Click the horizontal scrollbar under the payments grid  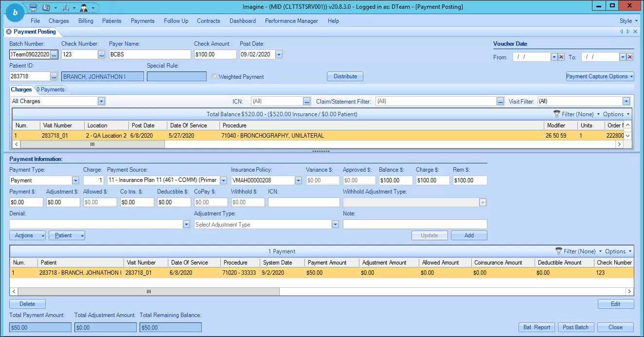[148, 291]
